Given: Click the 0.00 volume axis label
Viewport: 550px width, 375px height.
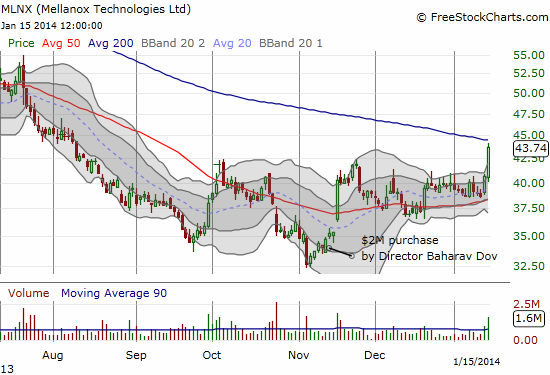Looking at the screenshot, I should 525,340.
